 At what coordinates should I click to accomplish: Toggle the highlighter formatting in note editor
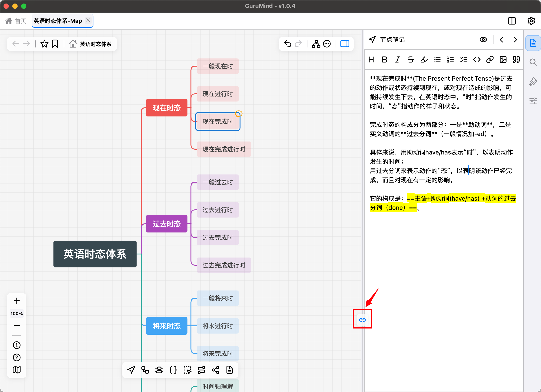point(424,60)
